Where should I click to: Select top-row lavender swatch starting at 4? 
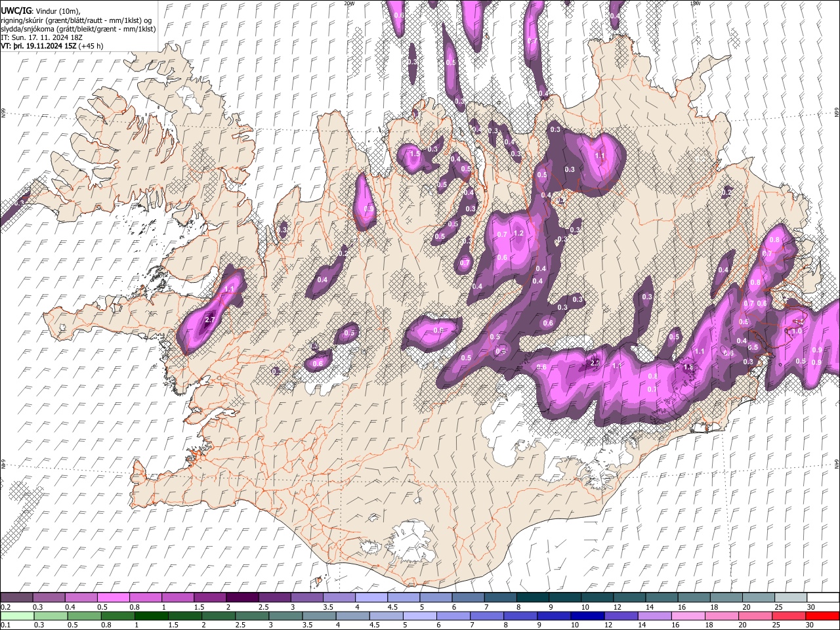coord(371,597)
